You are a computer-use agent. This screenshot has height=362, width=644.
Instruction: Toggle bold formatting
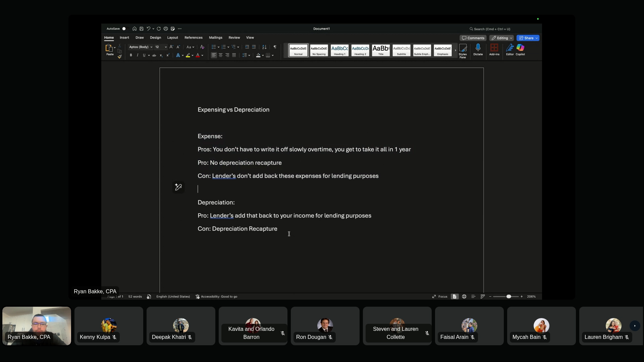click(x=131, y=55)
